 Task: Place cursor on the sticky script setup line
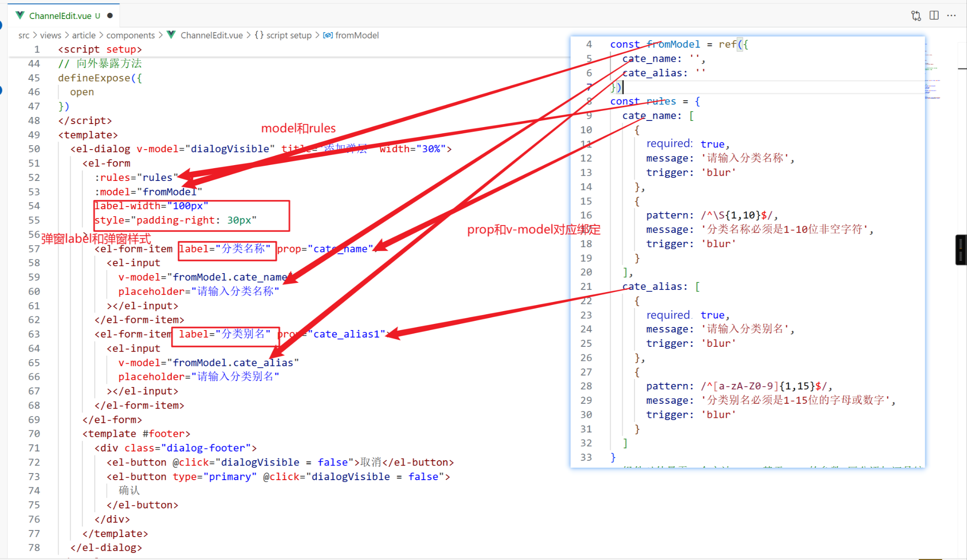(x=100, y=49)
